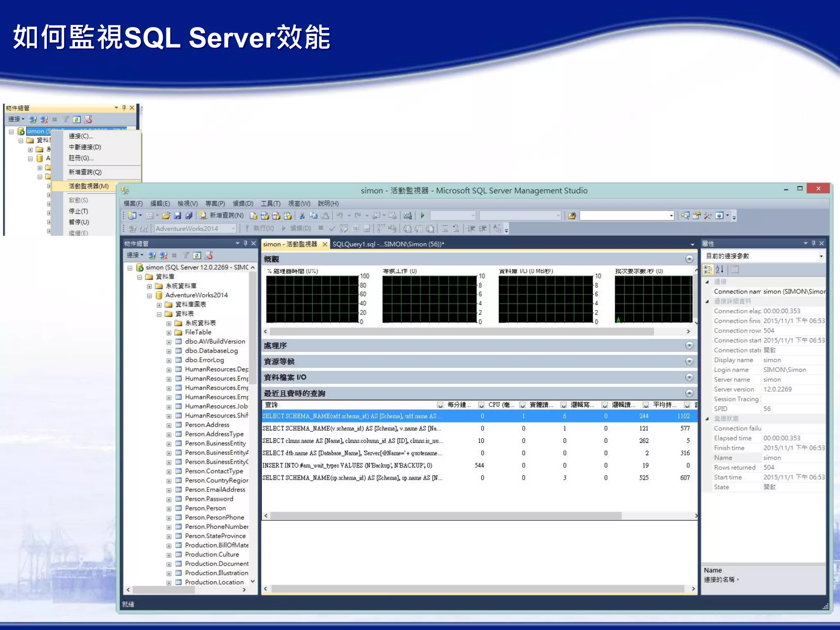
Task: Click the 活動監視器(M) context menu entry
Action: tap(89, 186)
